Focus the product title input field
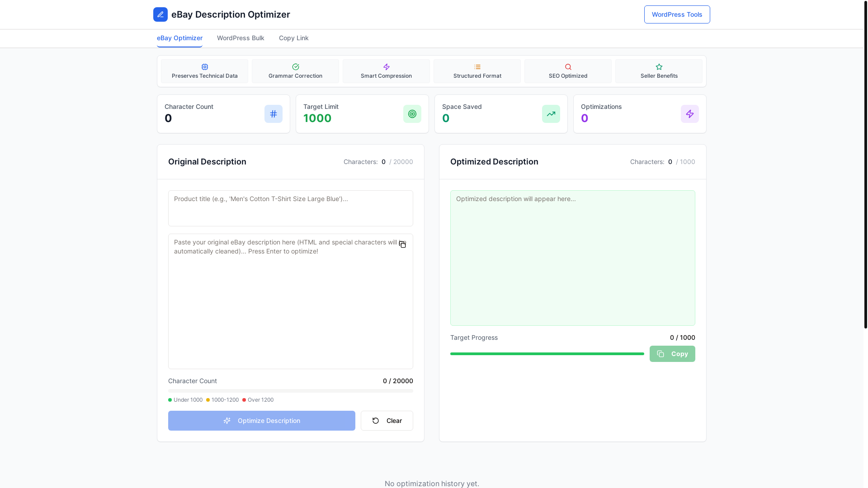Screen dimensions: 868x488 click(291, 208)
